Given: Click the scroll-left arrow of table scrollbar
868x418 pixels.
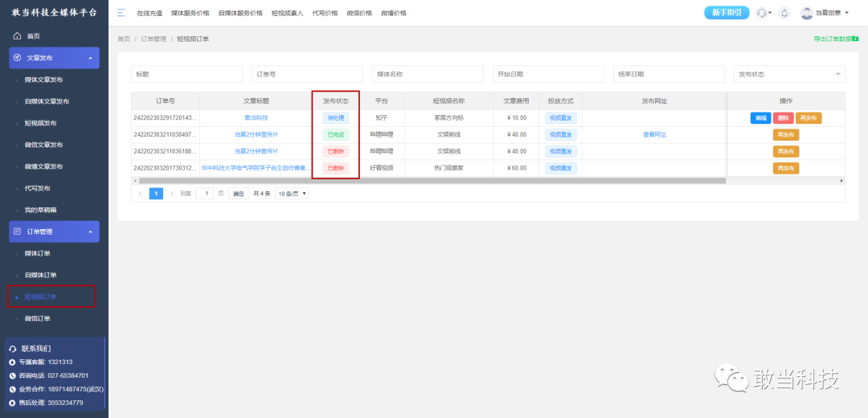Looking at the screenshot, I should (x=134, y=181).
